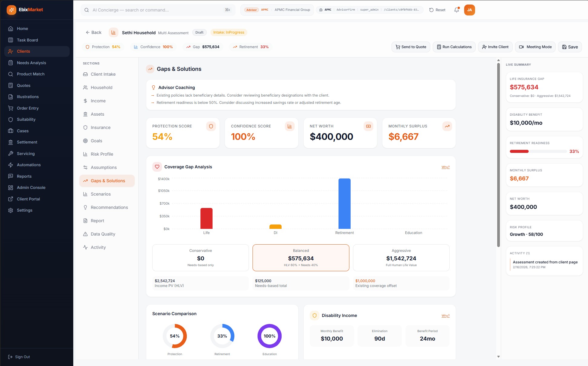588x366 pixels.
Task: Click the Sethi Household assessment icon
Action: 114,32
